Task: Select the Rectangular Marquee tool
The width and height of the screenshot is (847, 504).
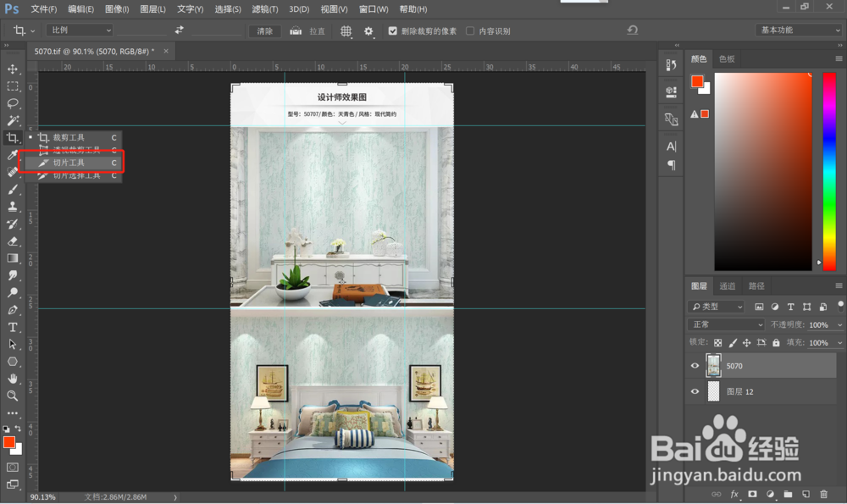Action: pos(13,86)
